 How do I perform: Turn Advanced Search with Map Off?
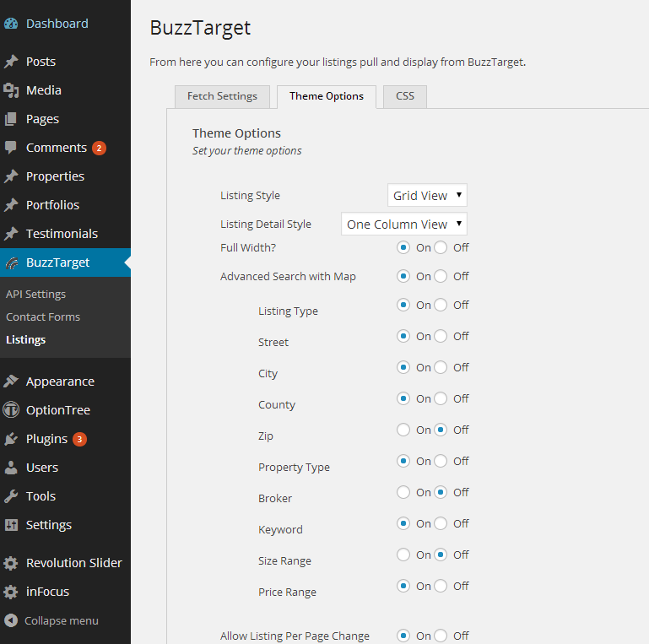pyautogui.click(x=441, y=276)
